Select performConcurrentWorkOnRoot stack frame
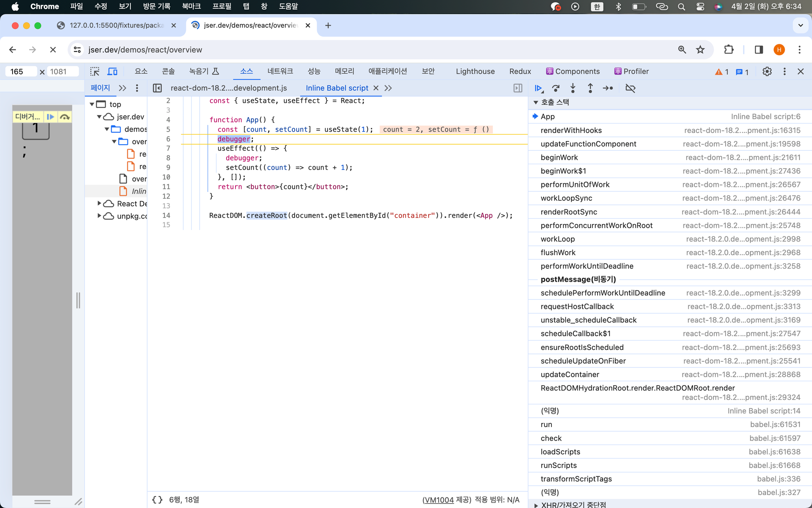Screen dimensions: 812x508 [x=670, y=226]
